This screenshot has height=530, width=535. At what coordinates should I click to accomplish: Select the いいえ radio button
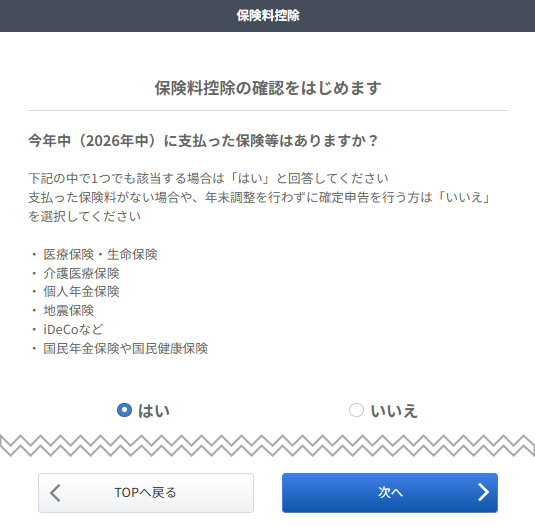point(356,410)
